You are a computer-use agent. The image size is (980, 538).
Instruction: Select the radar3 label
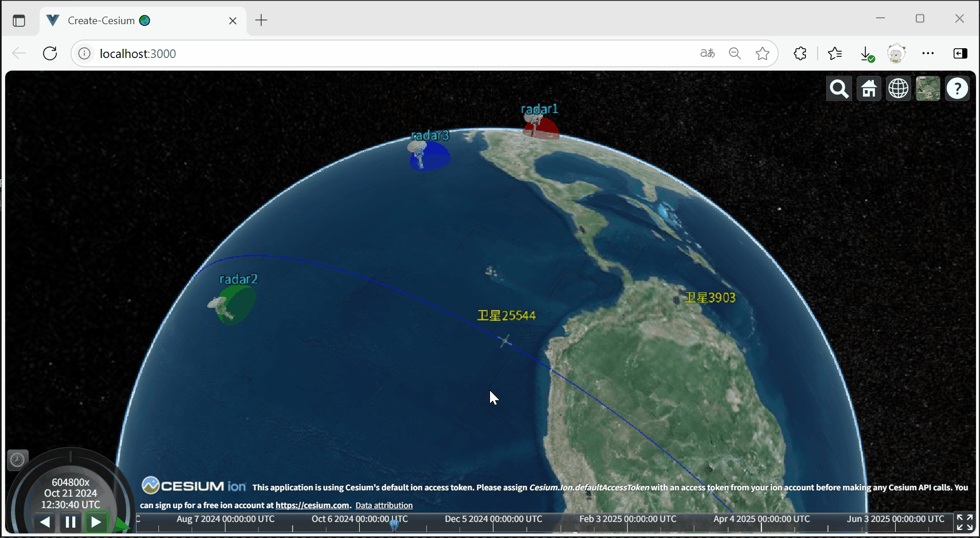click(x=430, y=136)
